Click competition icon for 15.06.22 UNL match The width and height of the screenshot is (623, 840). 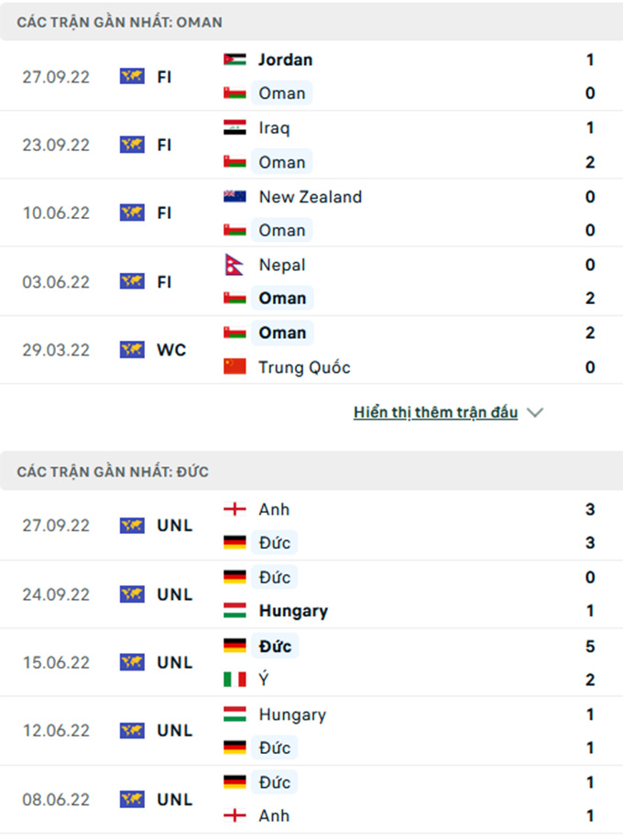[132, 662]
